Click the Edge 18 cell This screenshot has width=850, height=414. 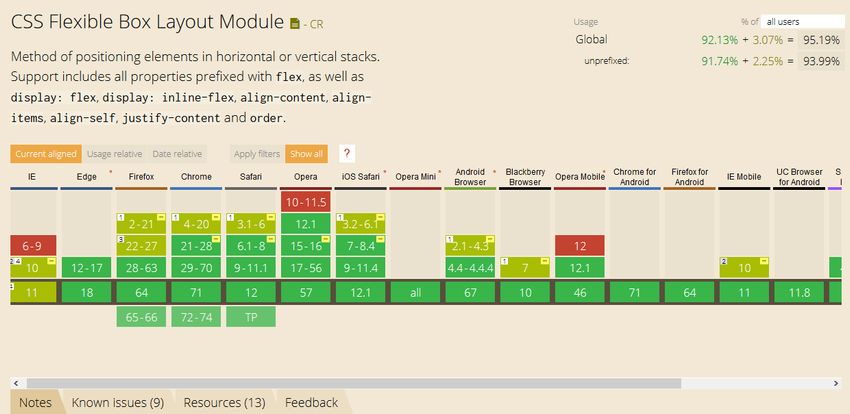(87, 293)
